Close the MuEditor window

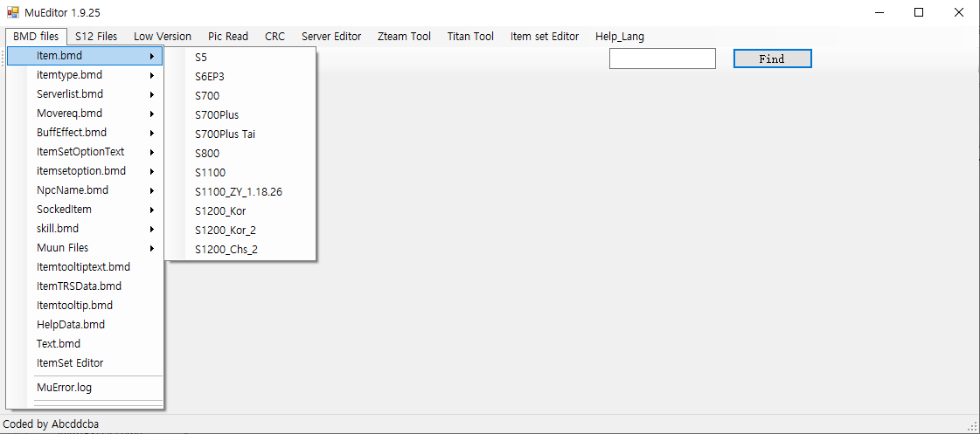[x=959, y=12]
